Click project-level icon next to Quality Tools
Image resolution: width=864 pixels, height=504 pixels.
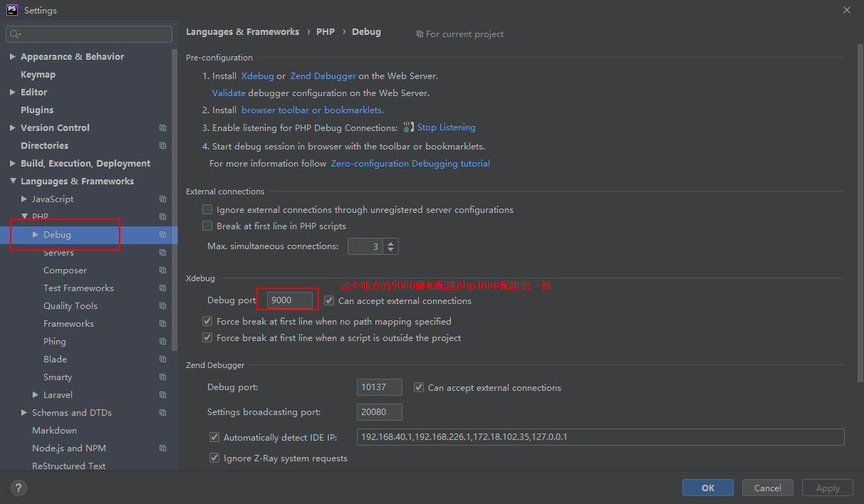[162, 306]
